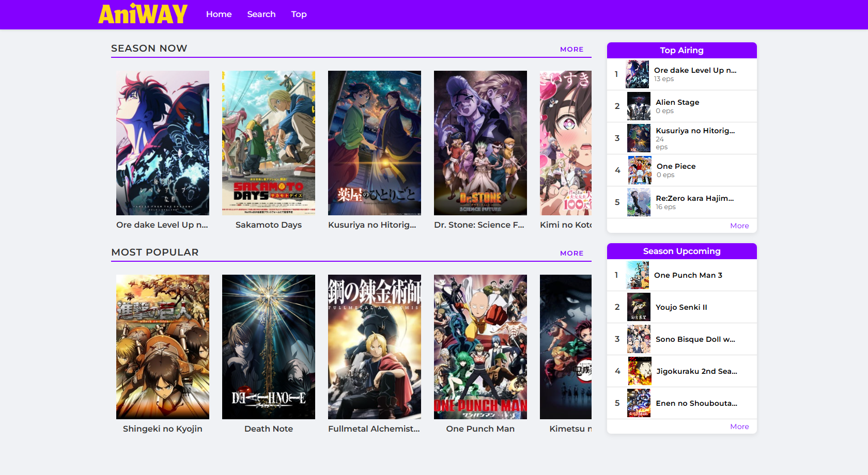Click the Re:Zero kara Hajim... thumbnail in Top Airing
Viewport: 868px width, 475px height.
[639, 202]
